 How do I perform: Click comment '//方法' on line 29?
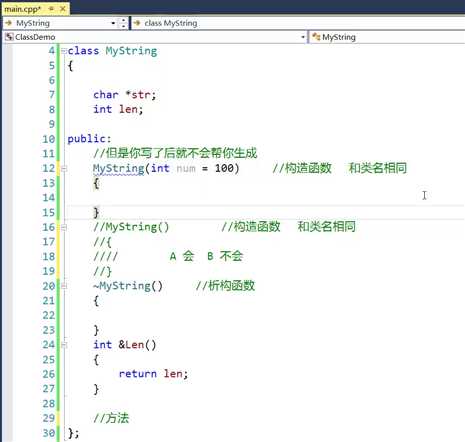pos(111,418)
